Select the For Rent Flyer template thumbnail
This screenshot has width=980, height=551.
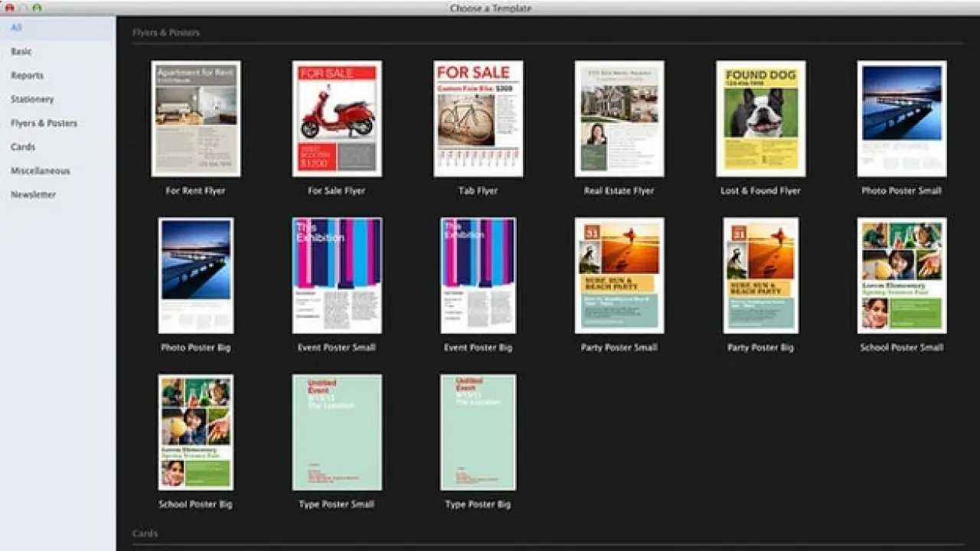[x=196, y=119]
